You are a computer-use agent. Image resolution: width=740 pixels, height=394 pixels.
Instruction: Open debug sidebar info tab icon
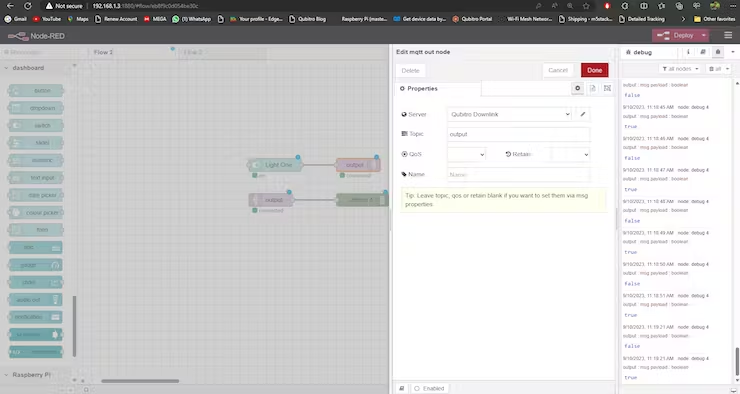tap(688, 52)
